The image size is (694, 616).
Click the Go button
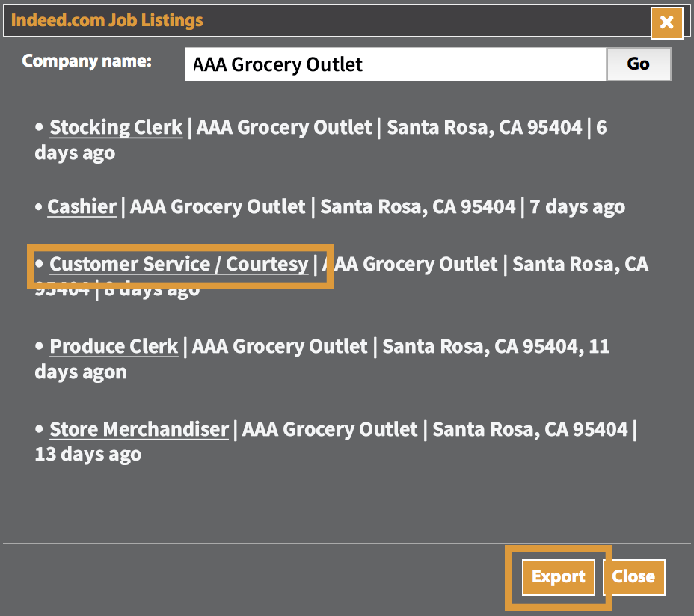tap(638, 64)
